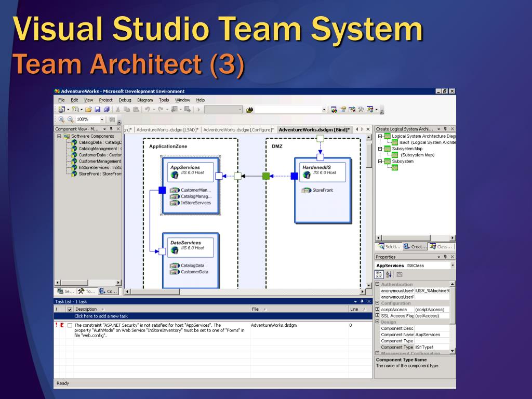Image resolution: width=532 pixels, height=399 pixels.
Task: Click the Zoom Out magnifier icon
Action: 70,119
